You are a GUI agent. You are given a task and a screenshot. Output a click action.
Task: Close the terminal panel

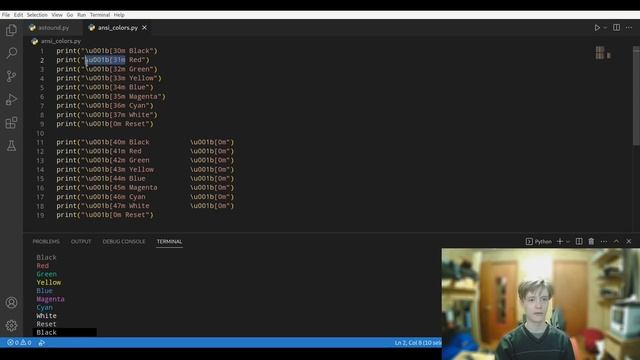[629, 242]
